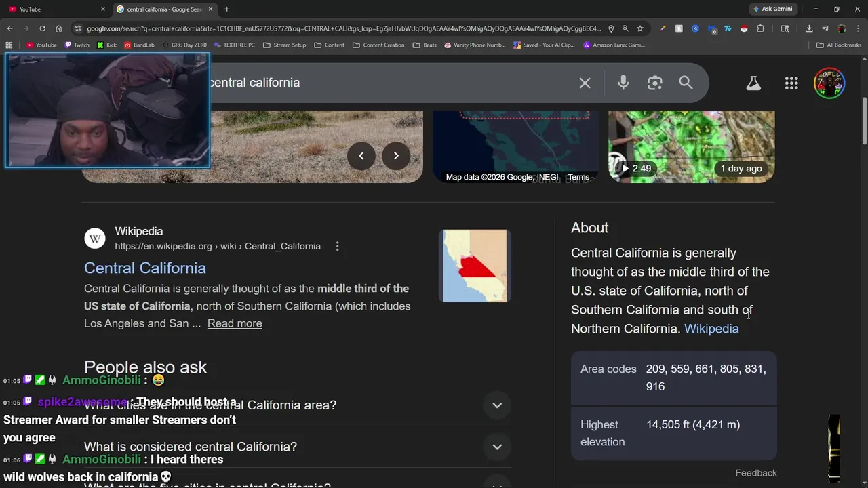Expand the Stream Setup bookmark folder

pos(284,45)
